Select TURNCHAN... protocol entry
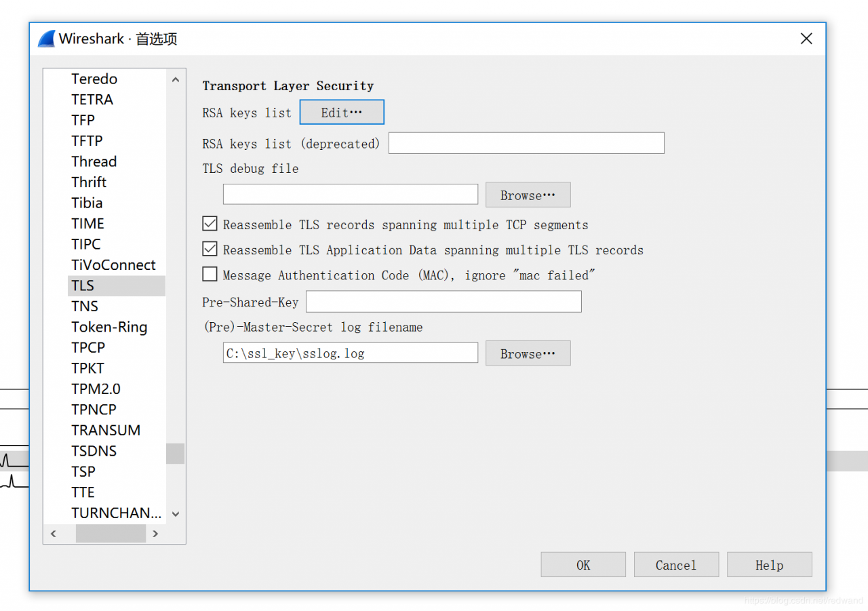 point(117,513)
